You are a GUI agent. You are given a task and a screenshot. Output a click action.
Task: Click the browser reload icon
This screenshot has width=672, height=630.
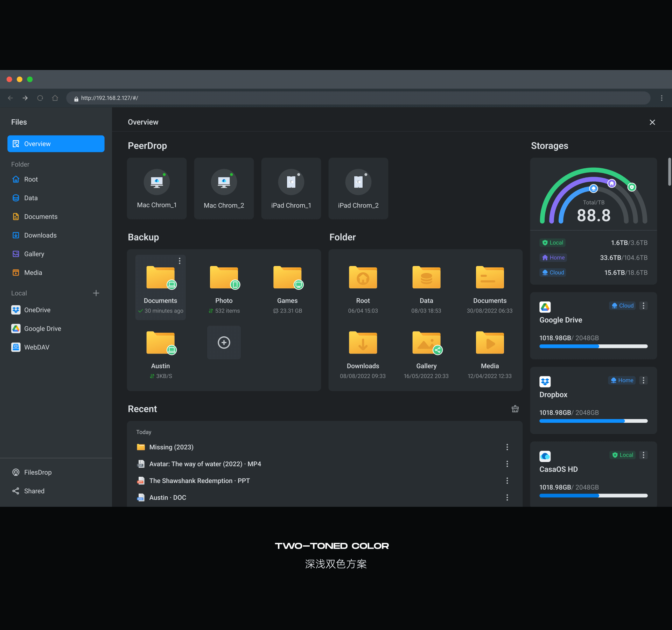pos(40,98)
